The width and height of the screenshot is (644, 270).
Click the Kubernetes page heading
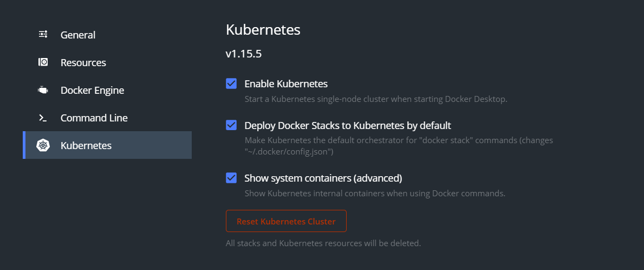pyautogui.click(x=263, y=30)
